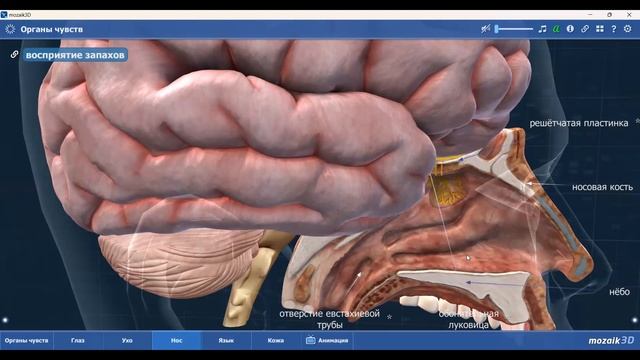
Task: Click the носовая кость label
Action: tap(602, 187)
